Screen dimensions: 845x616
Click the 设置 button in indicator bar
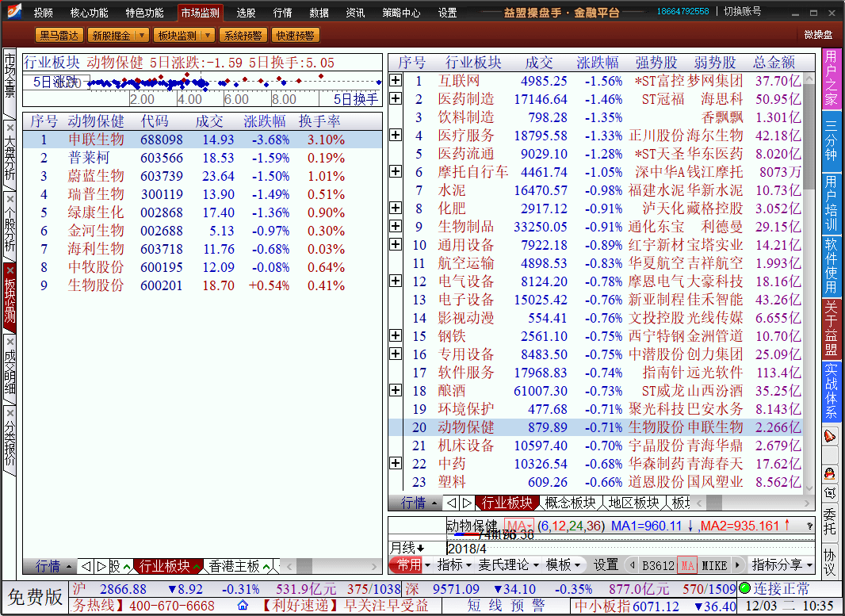(x=606, y=564)
